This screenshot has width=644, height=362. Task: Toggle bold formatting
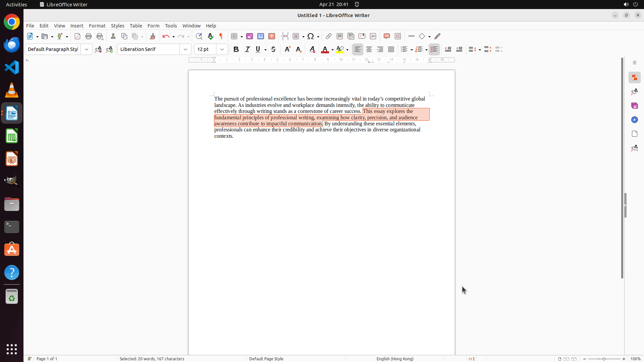pyautogui.click(x=236, y=49)
